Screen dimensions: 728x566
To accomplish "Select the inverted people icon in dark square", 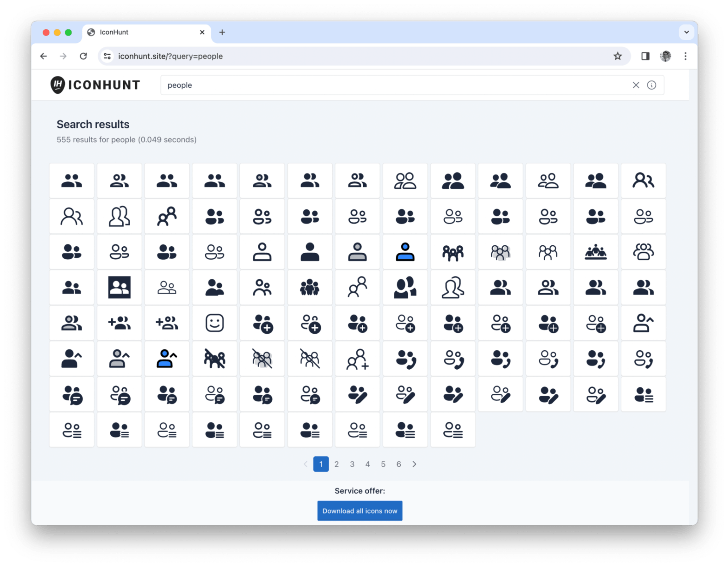I will (x=120, y=287).
